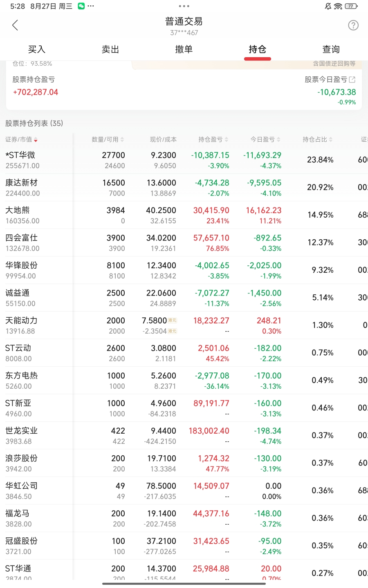
Task: Tap 世龙实业 profit value 183,002.40
Action: tap(209, 431)
